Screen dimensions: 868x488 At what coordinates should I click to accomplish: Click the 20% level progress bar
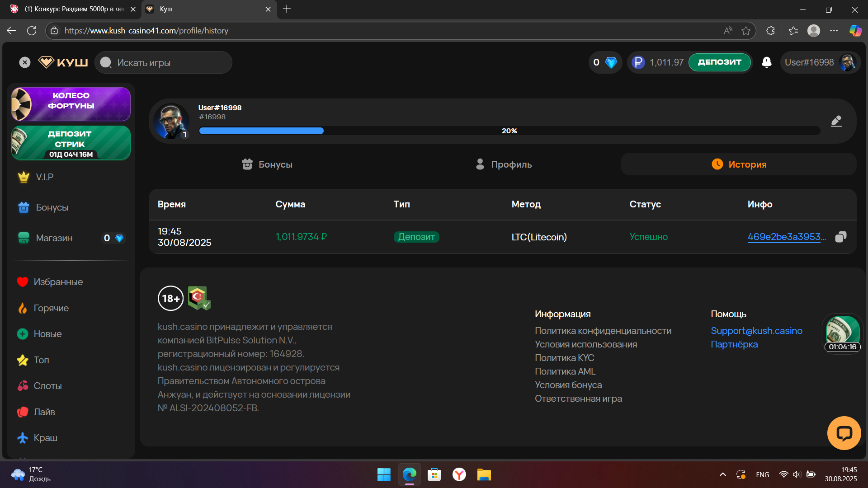509,131
